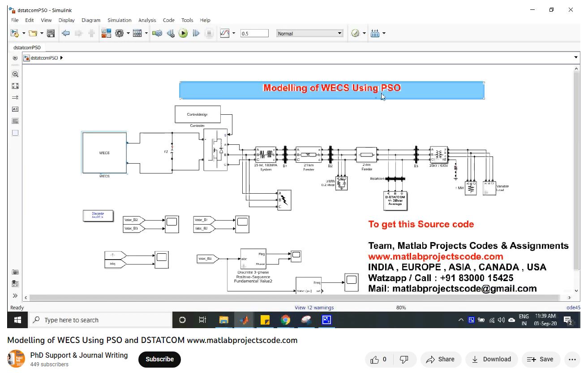
Task: Open the Diagram menu
Action: coord(91,20)
